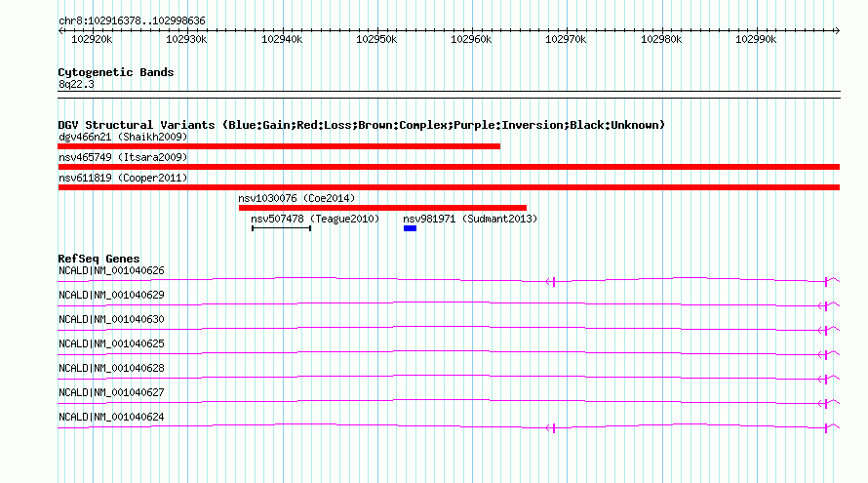
Task: Select the red loss bar under nsv465749
Action: (449, 167)
